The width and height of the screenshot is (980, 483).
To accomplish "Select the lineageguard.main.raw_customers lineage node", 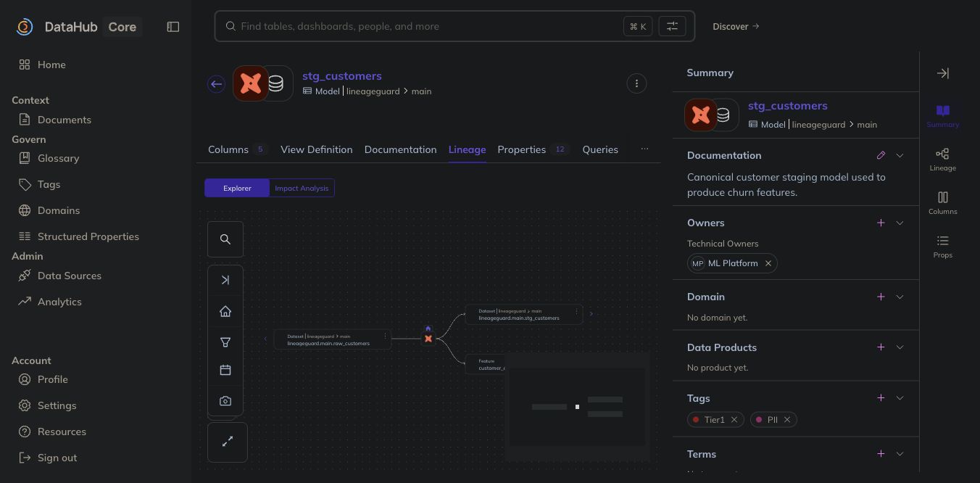I will 332,339.
